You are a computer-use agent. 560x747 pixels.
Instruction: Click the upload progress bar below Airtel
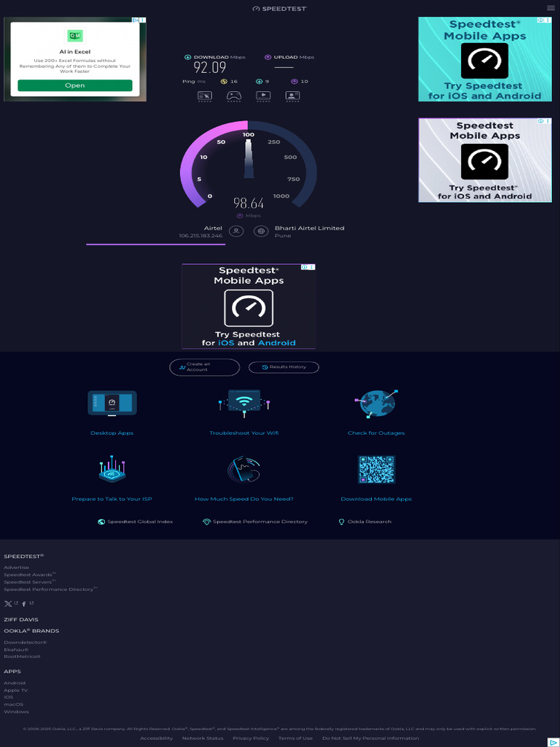tap(156, 244)
